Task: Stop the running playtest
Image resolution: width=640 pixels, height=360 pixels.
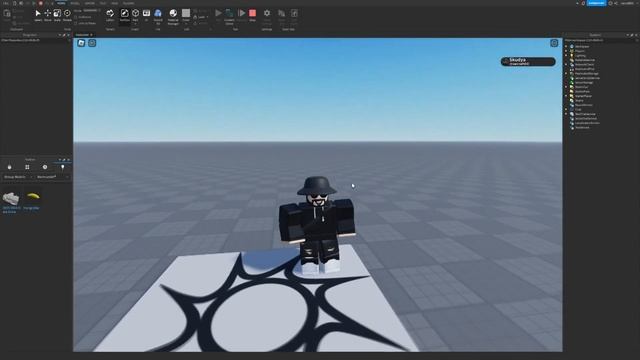Action: (253, 15)
